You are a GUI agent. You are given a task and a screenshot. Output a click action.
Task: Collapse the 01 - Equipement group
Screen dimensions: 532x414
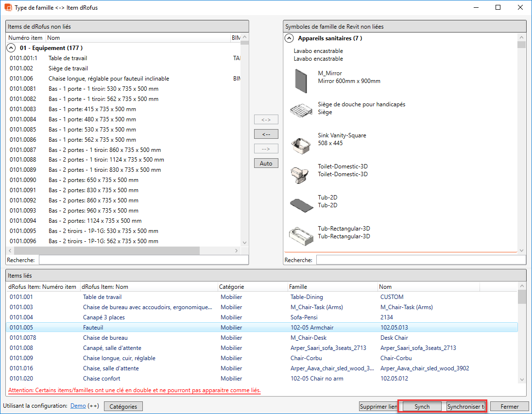coord(10,48)
